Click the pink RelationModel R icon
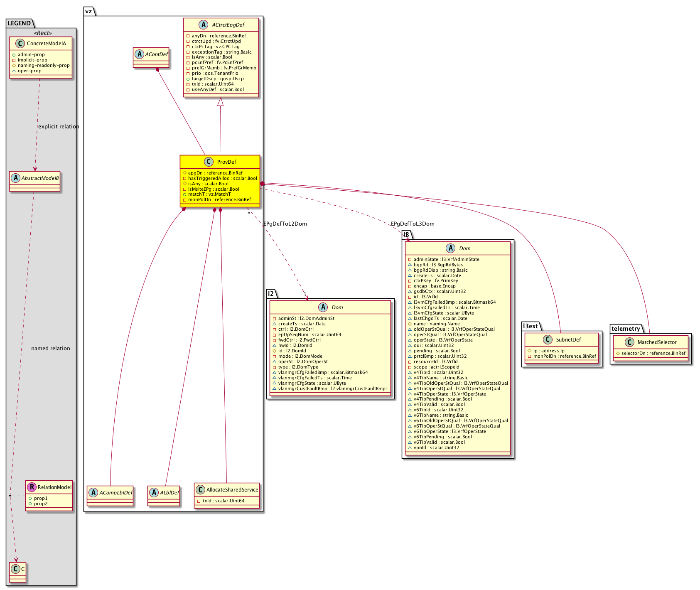 point(32,487)
